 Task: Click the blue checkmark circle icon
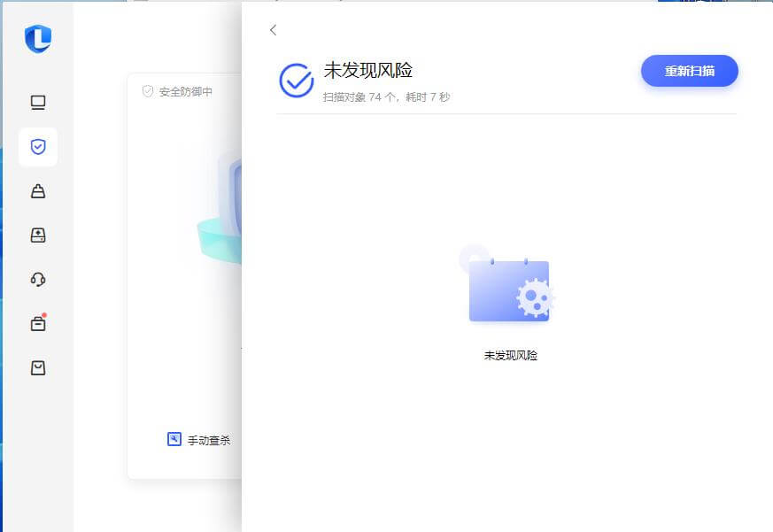pos(297,81)
